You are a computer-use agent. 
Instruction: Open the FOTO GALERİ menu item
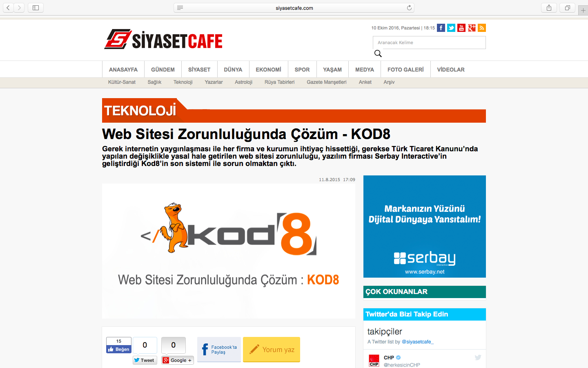coord(405,70)
